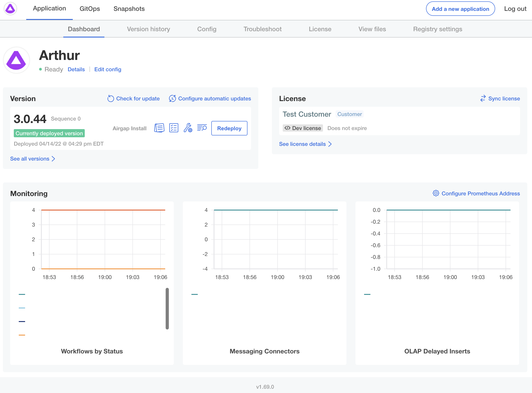Screen dimensions: 532x393
Task: Open preflight checks checklist icon
Action: coord(174,128)
